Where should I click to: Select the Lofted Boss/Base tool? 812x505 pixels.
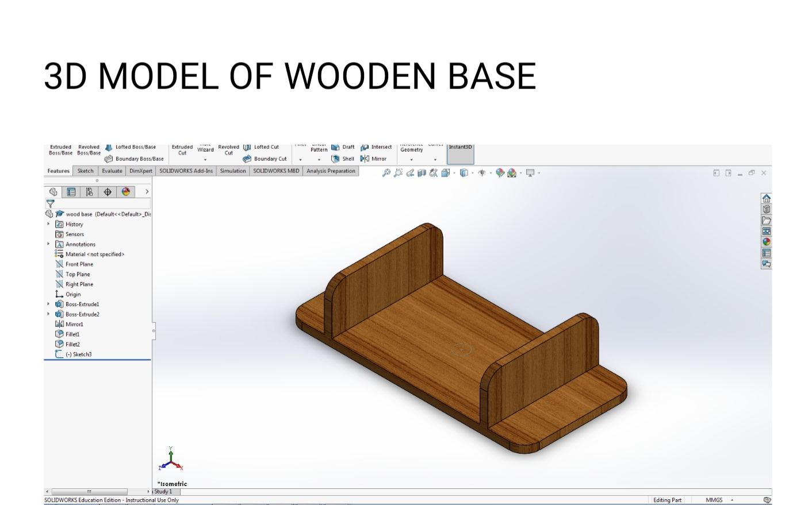[131, 148]
